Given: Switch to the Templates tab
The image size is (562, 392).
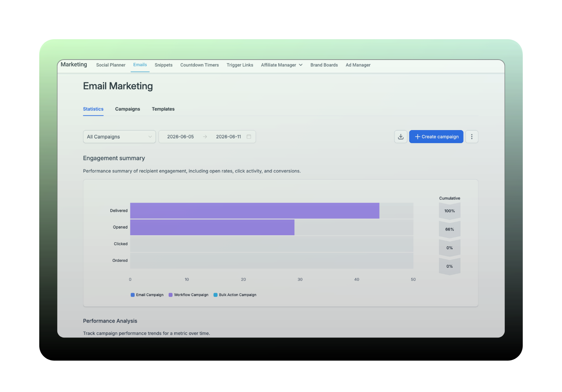Looking at the screenshot, I should pos(163,109).
